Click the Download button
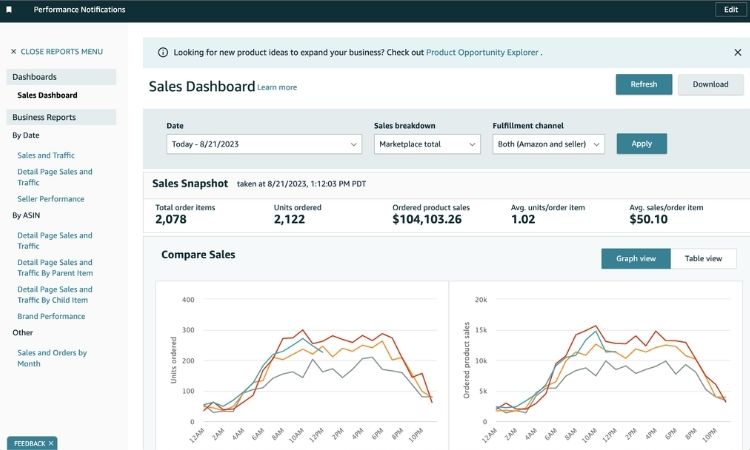The image size is (750, 450). coord(710,84)
